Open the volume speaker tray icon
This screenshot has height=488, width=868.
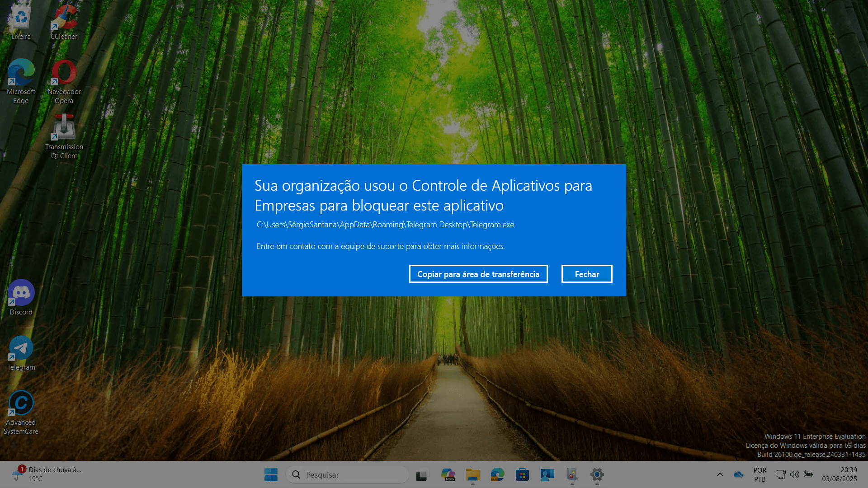pos(794,474)
